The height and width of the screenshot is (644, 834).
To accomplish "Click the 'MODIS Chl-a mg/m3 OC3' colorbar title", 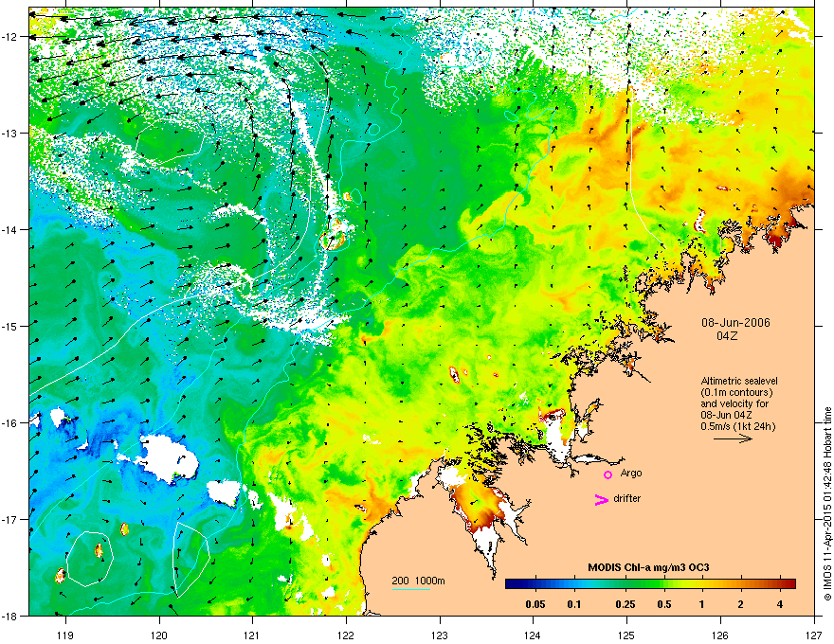I will pyautogui.click(x=648, y=567).
